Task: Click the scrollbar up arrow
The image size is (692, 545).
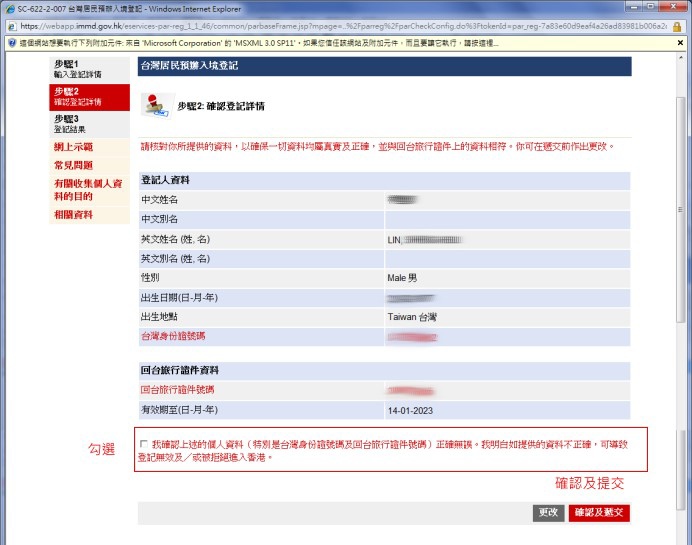Action: pos(681,58)
